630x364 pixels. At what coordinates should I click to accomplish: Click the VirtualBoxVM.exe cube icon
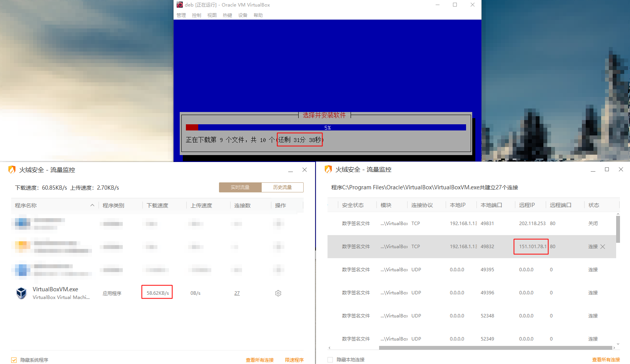point(22,293)
